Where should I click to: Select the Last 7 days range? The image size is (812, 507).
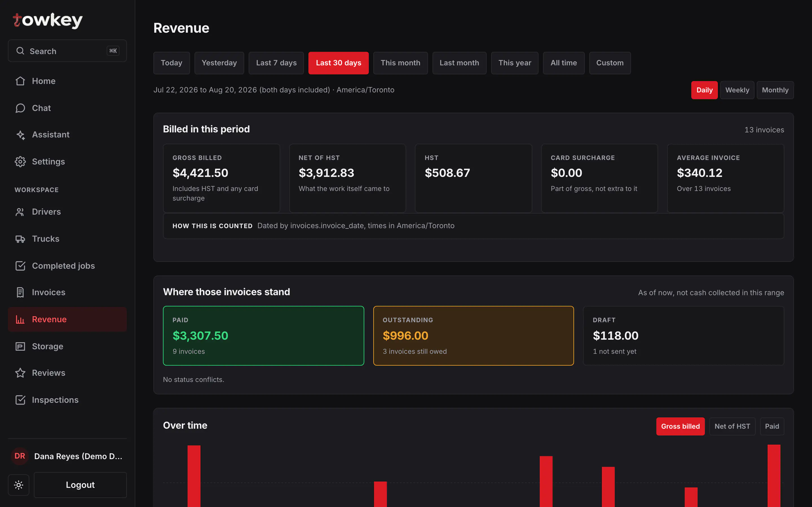[276, 63]
